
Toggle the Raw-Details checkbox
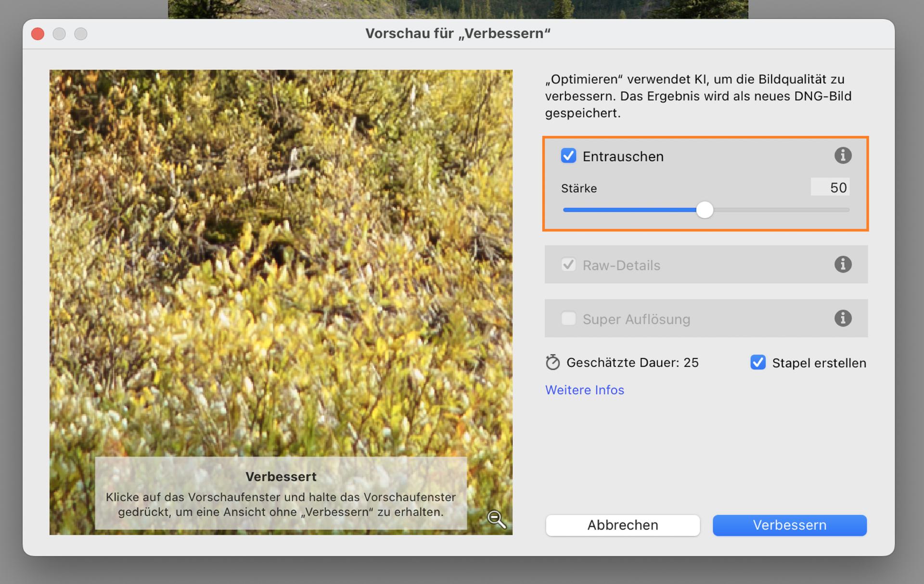[x=568, y=265]
